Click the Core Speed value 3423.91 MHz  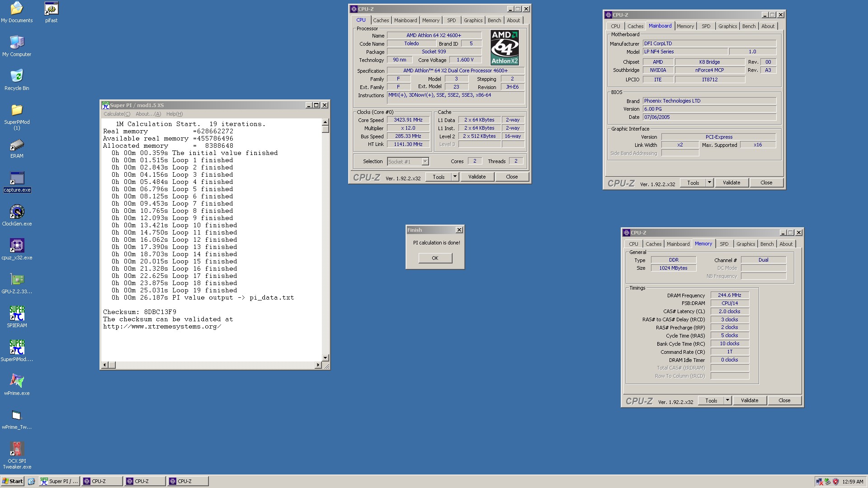point(408,120)
